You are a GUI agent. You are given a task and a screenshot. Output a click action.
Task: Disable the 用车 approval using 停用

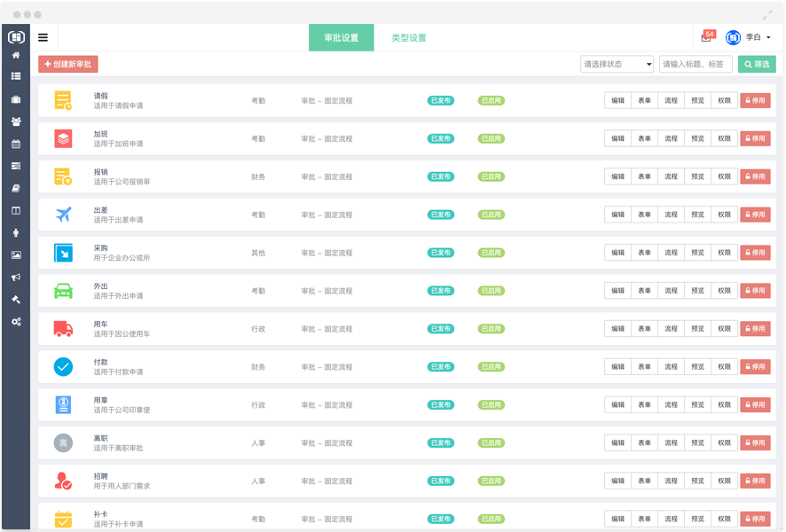755,329
